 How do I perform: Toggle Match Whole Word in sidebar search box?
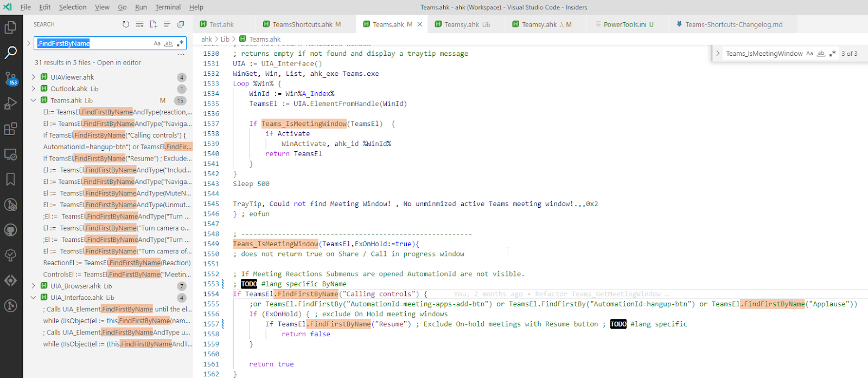pyautogui.click(x=169, y=43)
